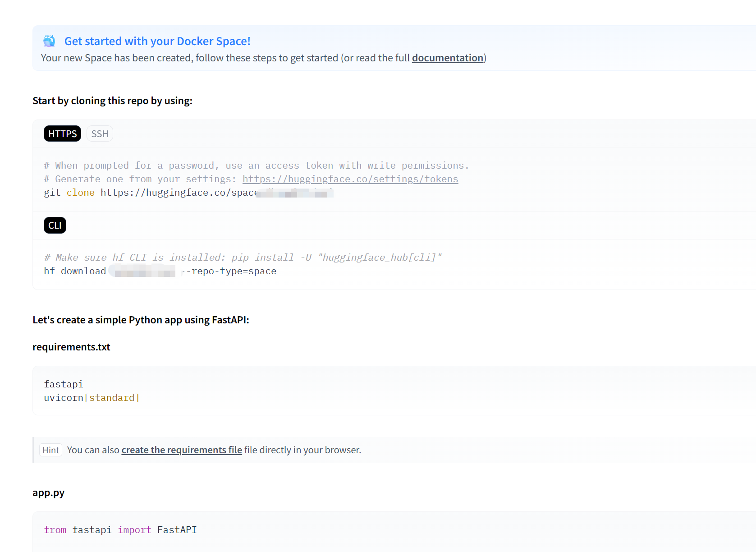Click the pip install comment line
Screen dimensions: 756x552
243,258
